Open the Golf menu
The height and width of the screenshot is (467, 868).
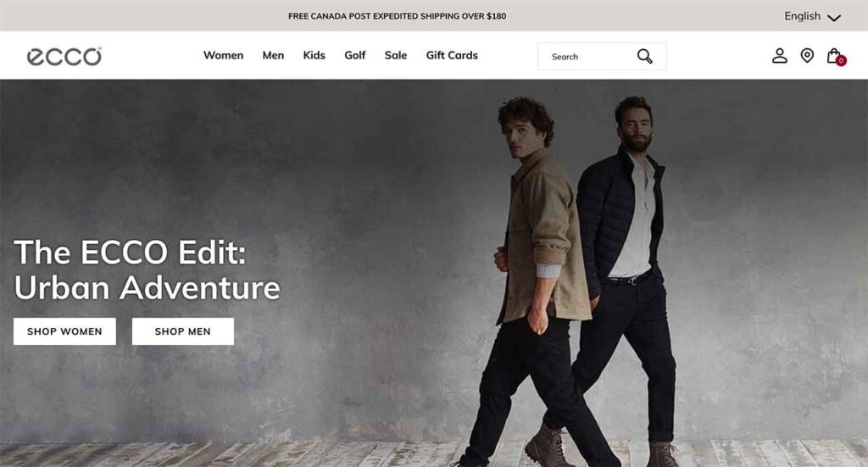[x=355, y=55]
